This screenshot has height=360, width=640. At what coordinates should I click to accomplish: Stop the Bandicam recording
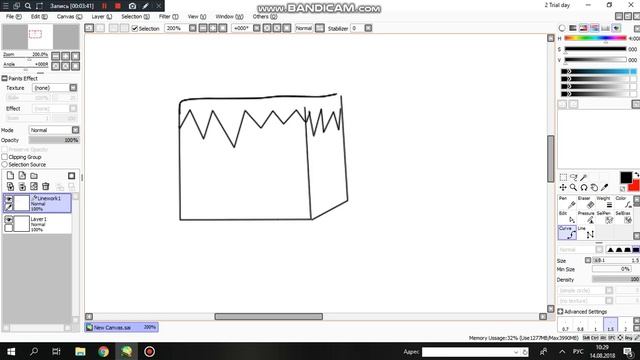[118, 6]
